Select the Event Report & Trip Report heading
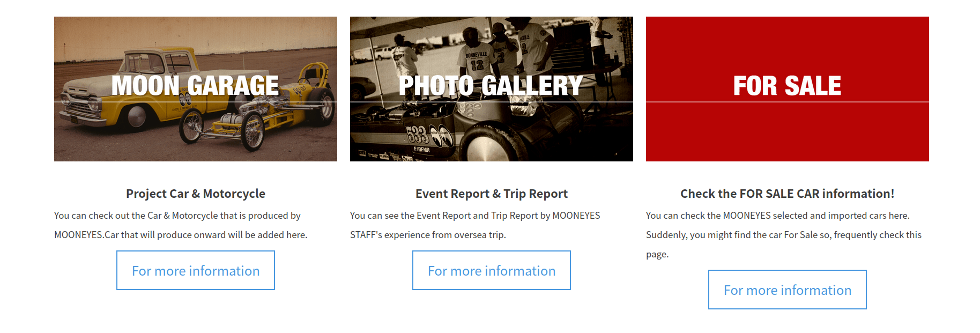Viewport: 980px width, 333px height. click(x=492, y=194)
